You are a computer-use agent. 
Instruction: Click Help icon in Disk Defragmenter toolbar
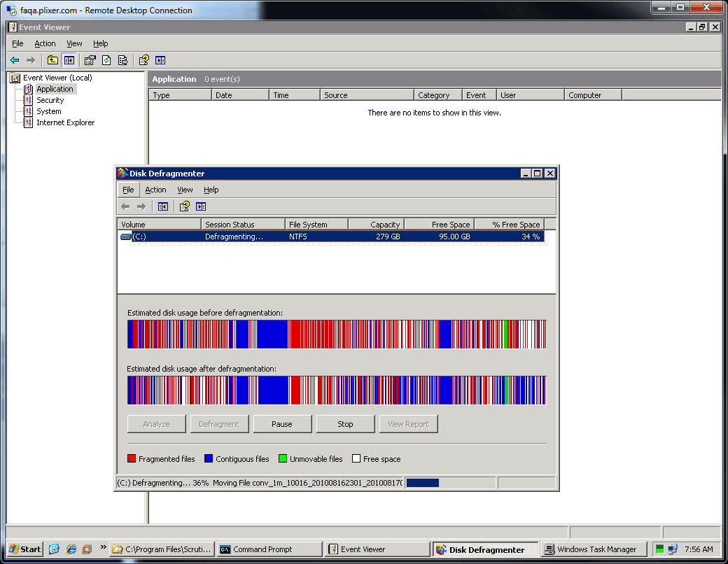(x=185, y=206)
